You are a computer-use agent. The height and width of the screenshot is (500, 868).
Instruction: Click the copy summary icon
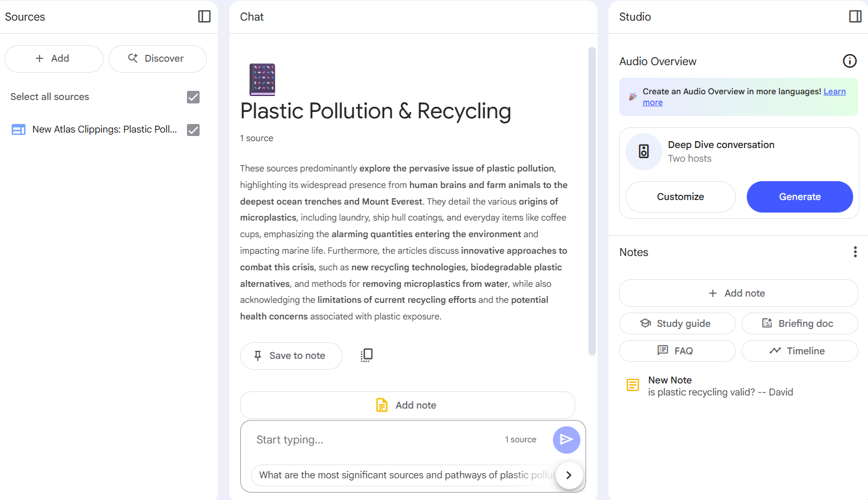point(367,355)
